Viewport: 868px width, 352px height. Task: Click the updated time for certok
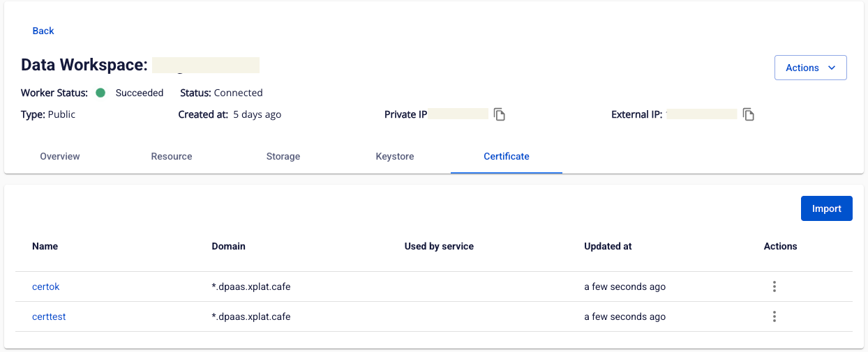click(624, 286)
